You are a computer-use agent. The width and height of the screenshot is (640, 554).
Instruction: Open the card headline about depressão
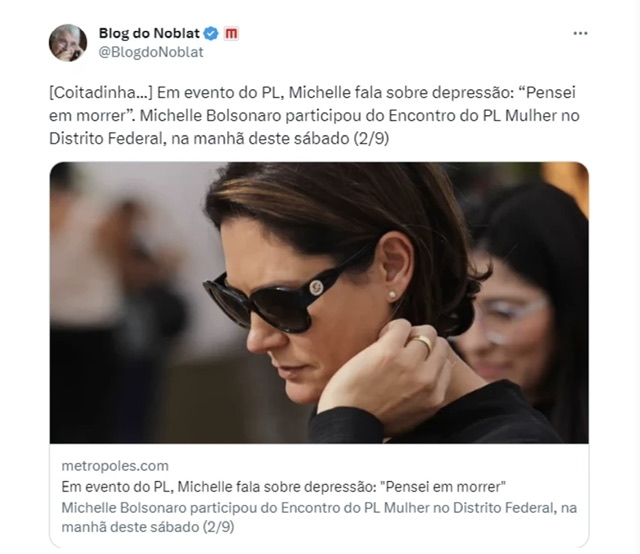[284, 487]
